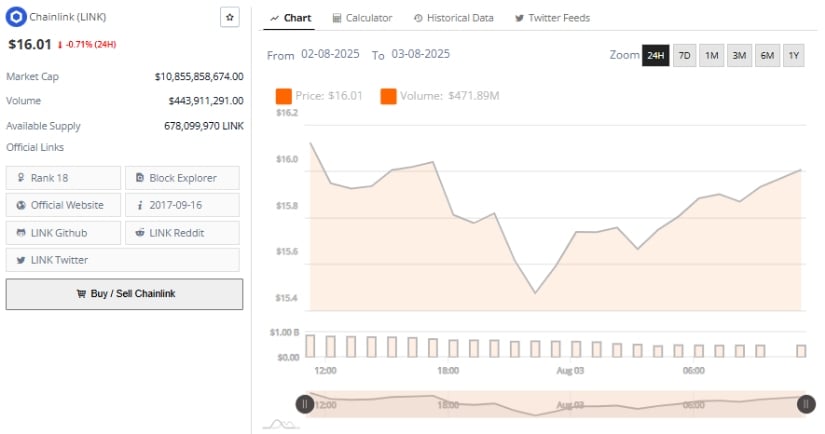Image resolution: width=825 pixels, height=434 pixels.
Task: Click the Twitter bird icon on Twitter Feeds
Action: coord(519,18)
